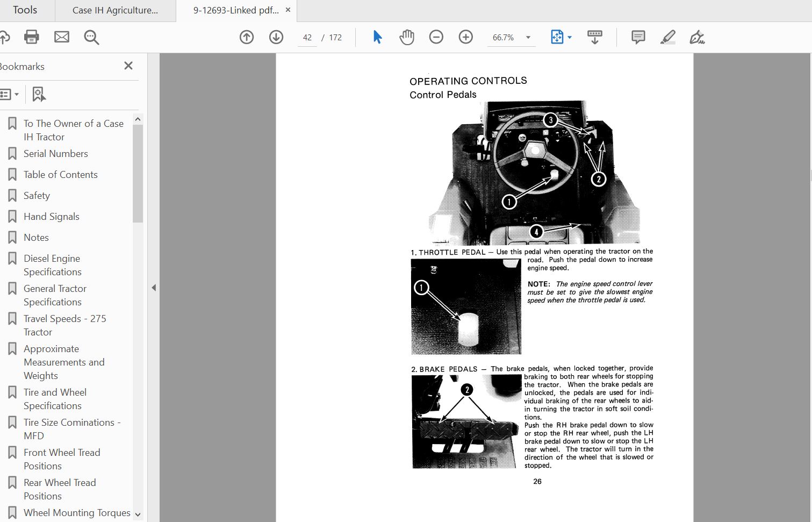Go to Hand Signals bookmark
Image resolution: width=812 pixels, height=522 pixels.
pos(52,217)
